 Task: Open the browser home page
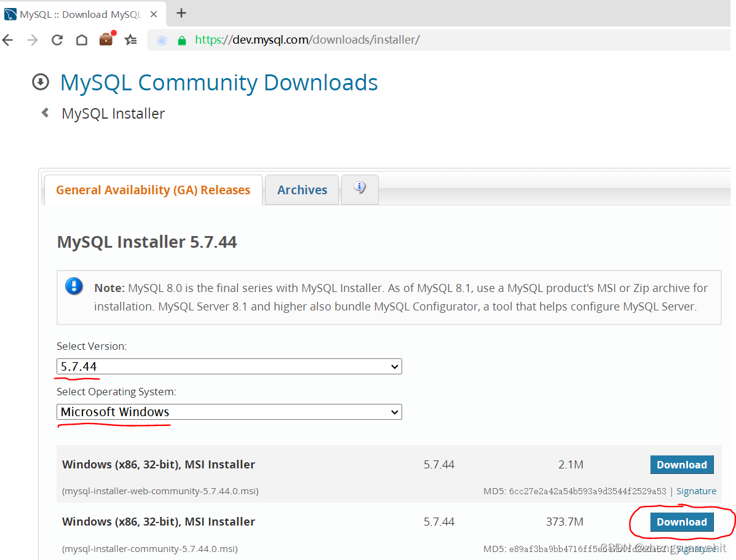[82, 40]
